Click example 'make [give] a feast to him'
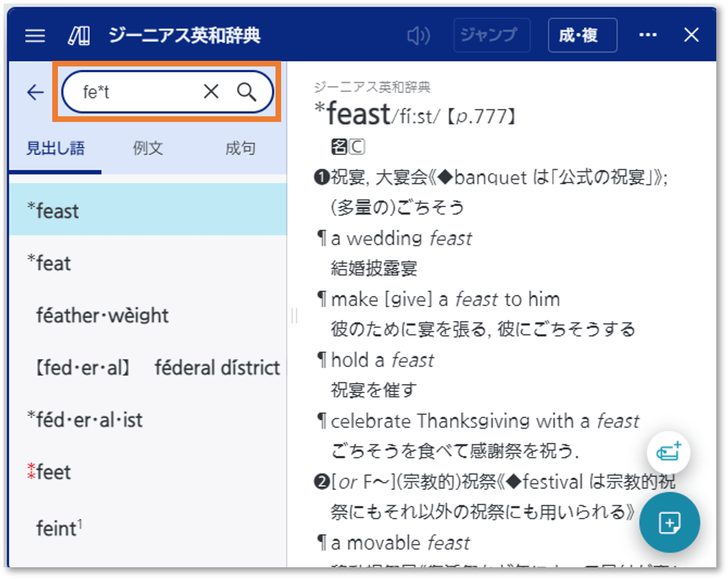This screenshot has width=728, height=579. [x=445, y=299]
